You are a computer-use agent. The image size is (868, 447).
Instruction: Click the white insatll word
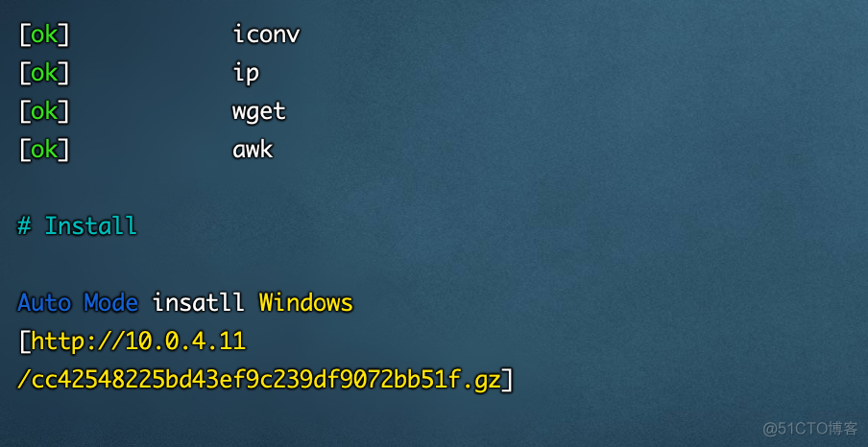tap(198, 302)
